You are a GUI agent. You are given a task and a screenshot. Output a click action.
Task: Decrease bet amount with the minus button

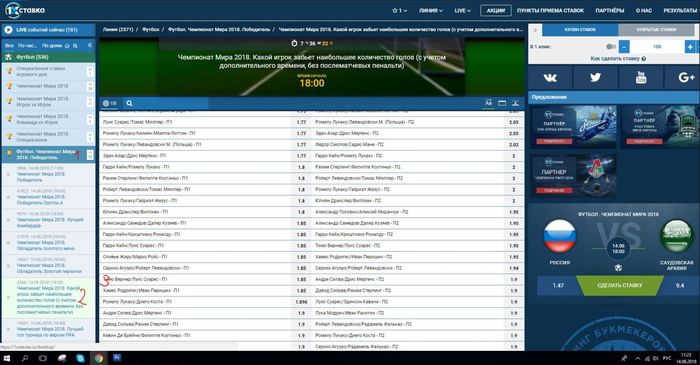624,46
